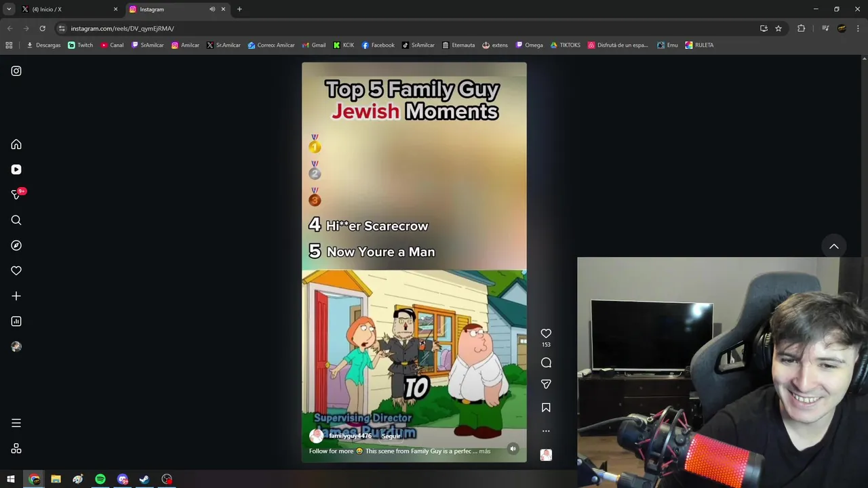Open KCIK bookmark
868x488 pixels.
(x=344, y=45)
